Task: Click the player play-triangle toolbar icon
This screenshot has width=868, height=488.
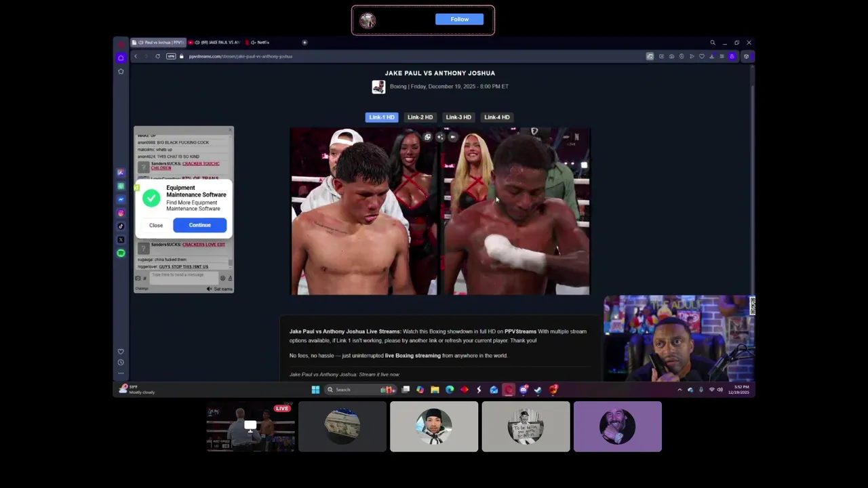Action: click(692, 56)
